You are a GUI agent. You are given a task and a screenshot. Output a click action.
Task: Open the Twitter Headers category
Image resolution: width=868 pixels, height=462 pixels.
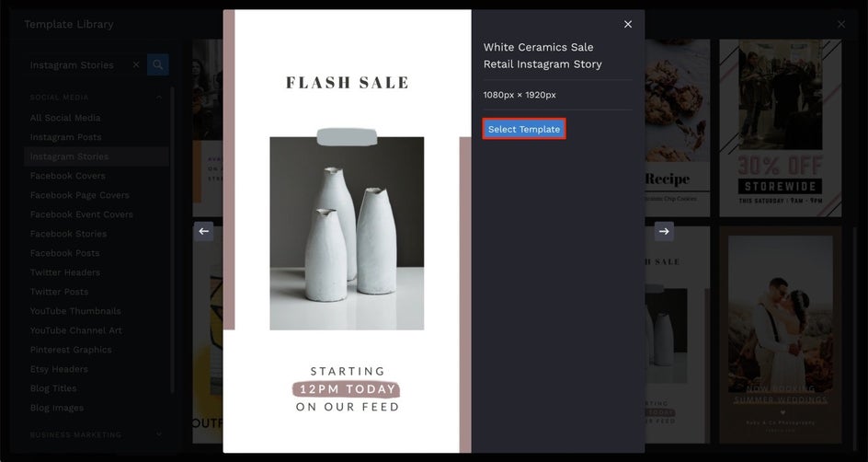pos(65,272)
